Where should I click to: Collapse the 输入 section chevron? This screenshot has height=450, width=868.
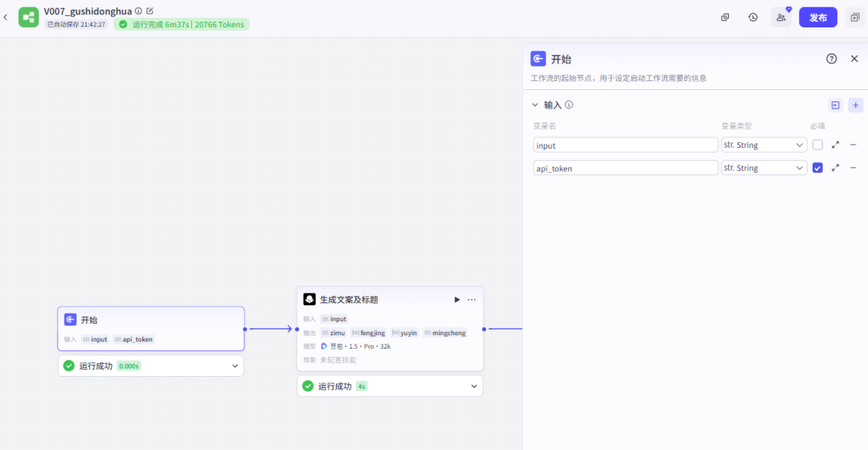click(534, 104)
